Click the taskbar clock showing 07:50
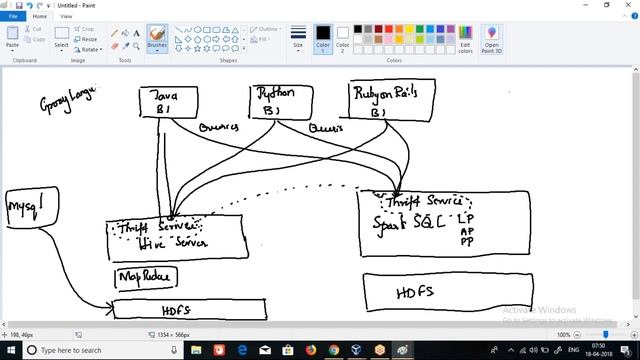This screenshot has width=640, height=360. pyautogui.click(x=599, y=350)
